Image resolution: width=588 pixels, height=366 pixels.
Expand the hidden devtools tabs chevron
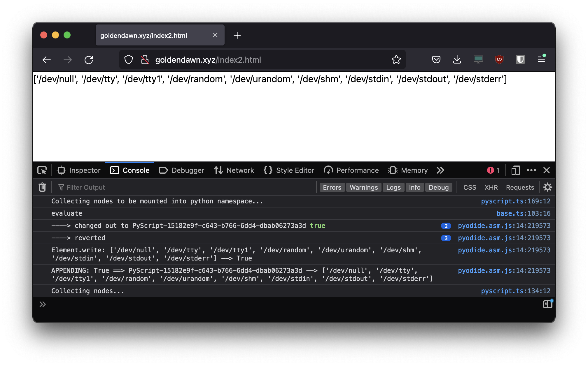[440, 170]
